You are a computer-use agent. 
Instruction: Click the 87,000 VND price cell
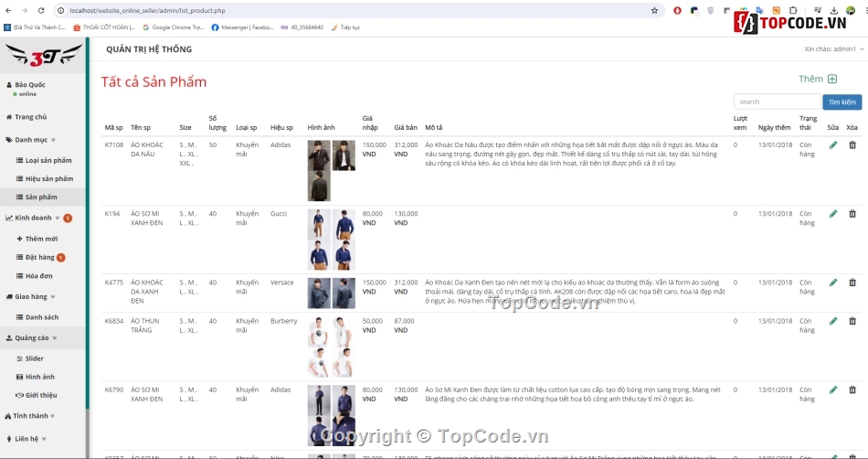pyautogui.click(x=404, y=326)
